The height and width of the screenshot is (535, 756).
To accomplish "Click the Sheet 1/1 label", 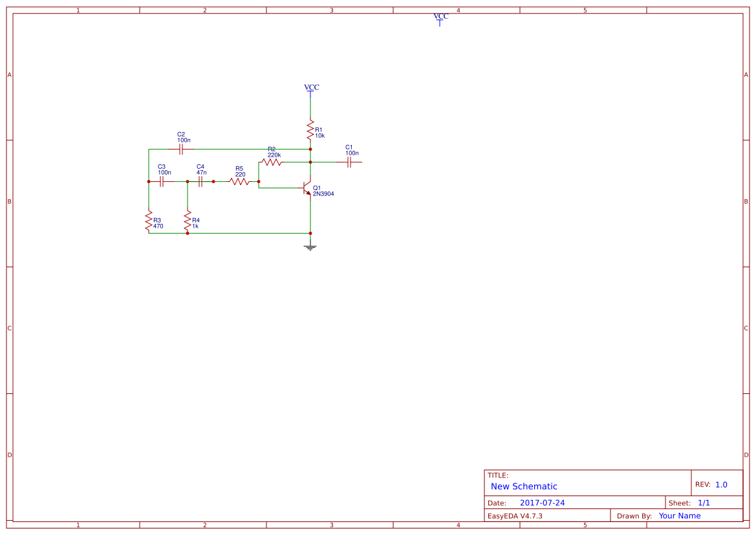I will (688, 502).
